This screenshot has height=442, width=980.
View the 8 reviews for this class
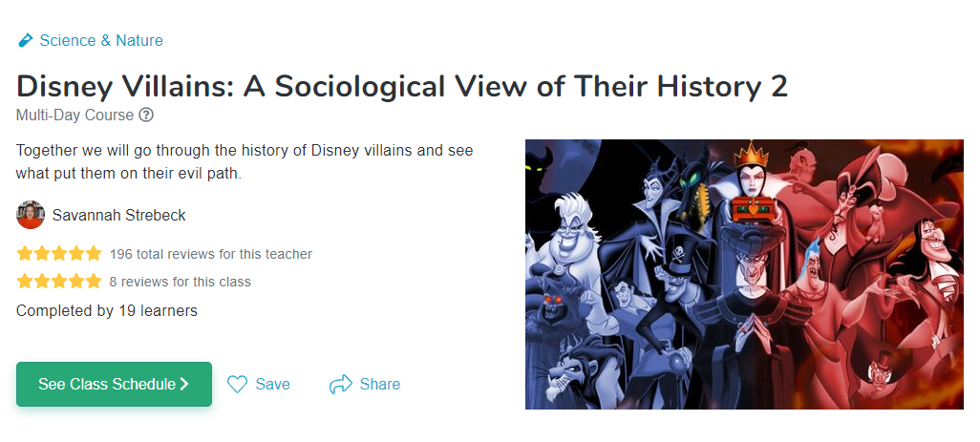coord(180,282)
